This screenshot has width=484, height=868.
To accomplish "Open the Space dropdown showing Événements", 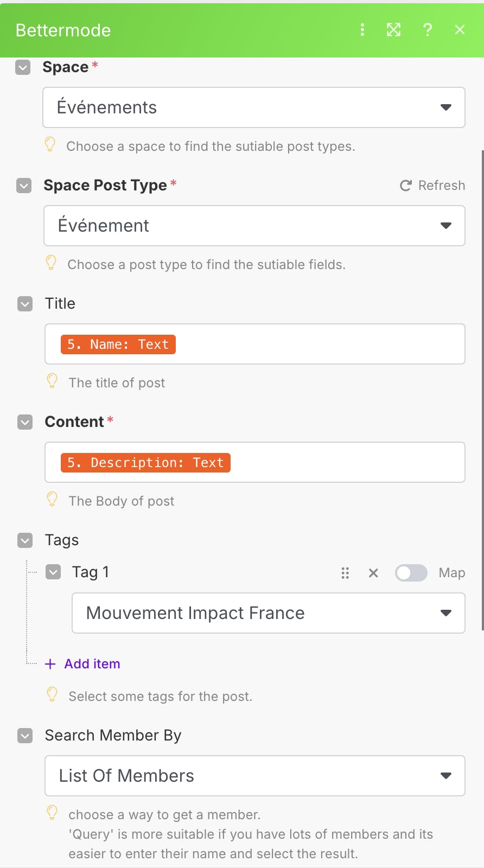I will pos(254,107).
